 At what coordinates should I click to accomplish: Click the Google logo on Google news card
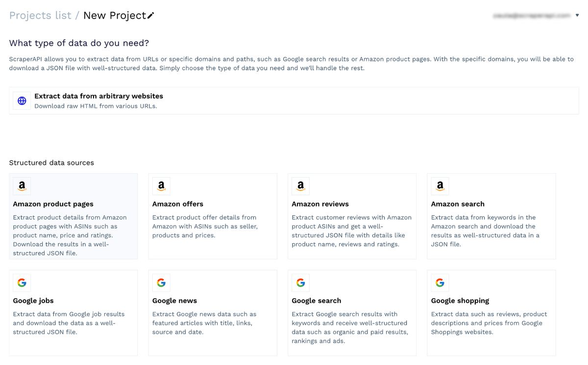(161, 283)
